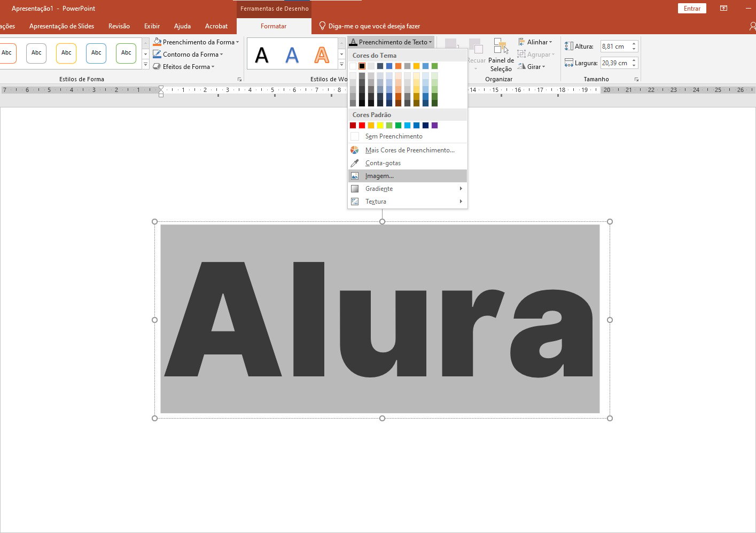
Task: Pick the yellow standard color swatch
Action: (380, 126)
